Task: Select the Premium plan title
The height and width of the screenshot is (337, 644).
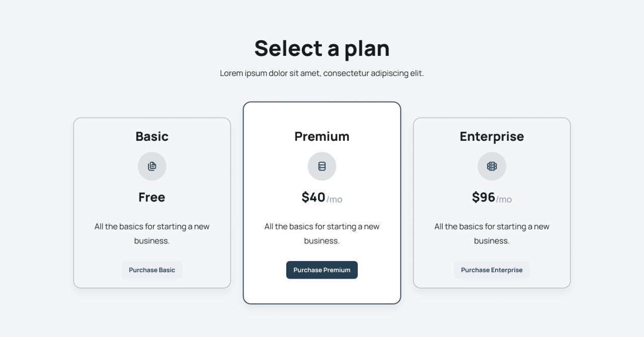Action: [322, 136]
